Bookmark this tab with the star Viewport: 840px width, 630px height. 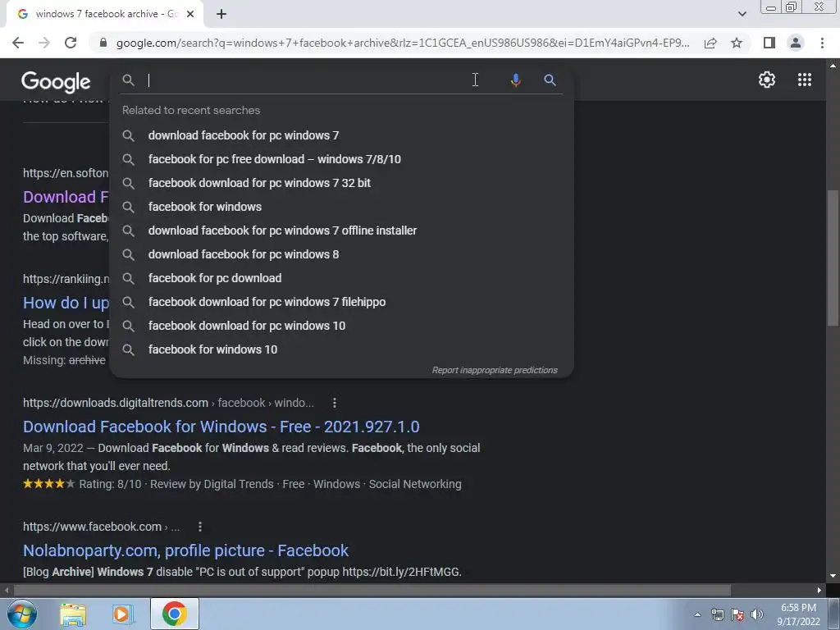(x=737, y=43)
